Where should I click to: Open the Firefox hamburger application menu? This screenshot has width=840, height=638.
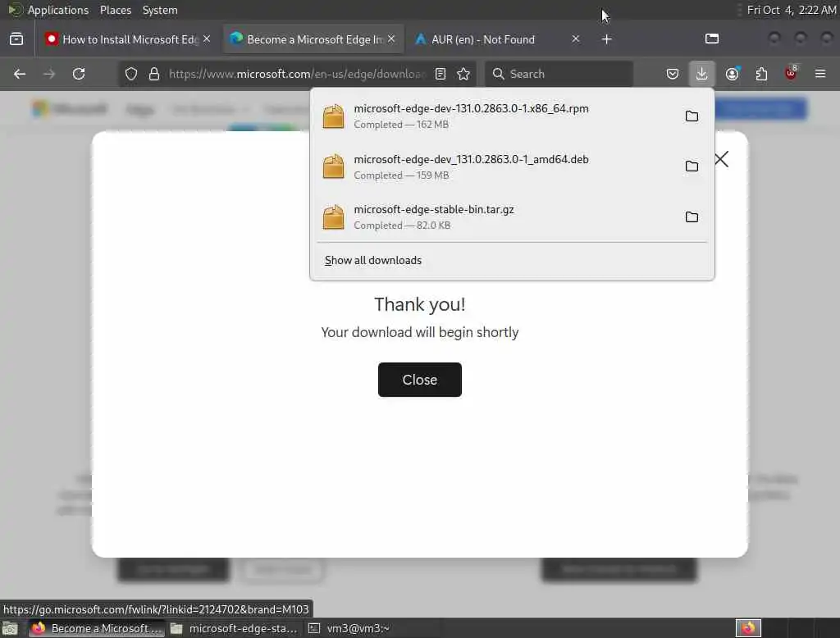pos(820,74)
